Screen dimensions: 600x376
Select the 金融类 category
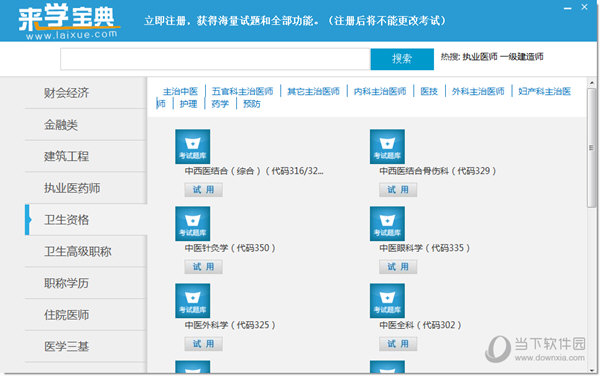(x=85, y=124)
